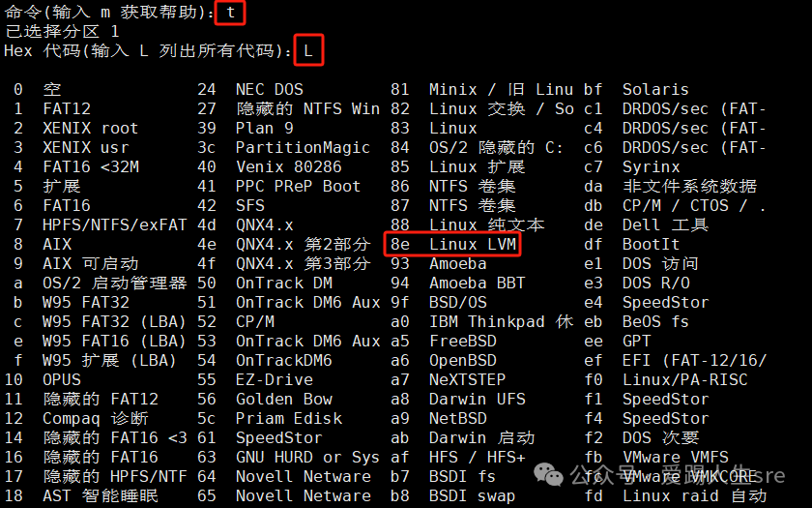Select the "Solaris" entry
The image size is (812, 508).
(655, 90)
